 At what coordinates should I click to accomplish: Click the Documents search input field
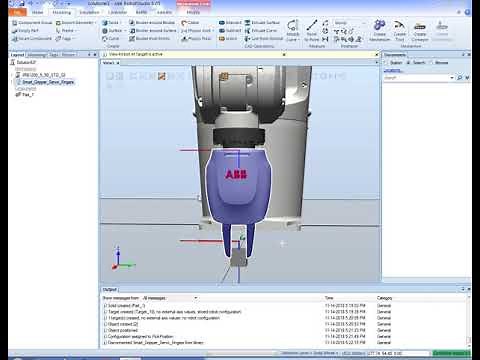click(416, 78)
